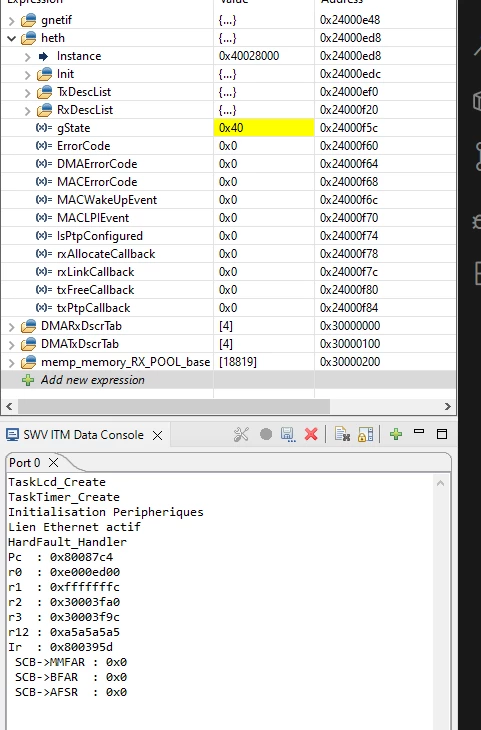Expand the Init struct node
This screenshot has width=481, height=730.
click(x=27, y=74)
